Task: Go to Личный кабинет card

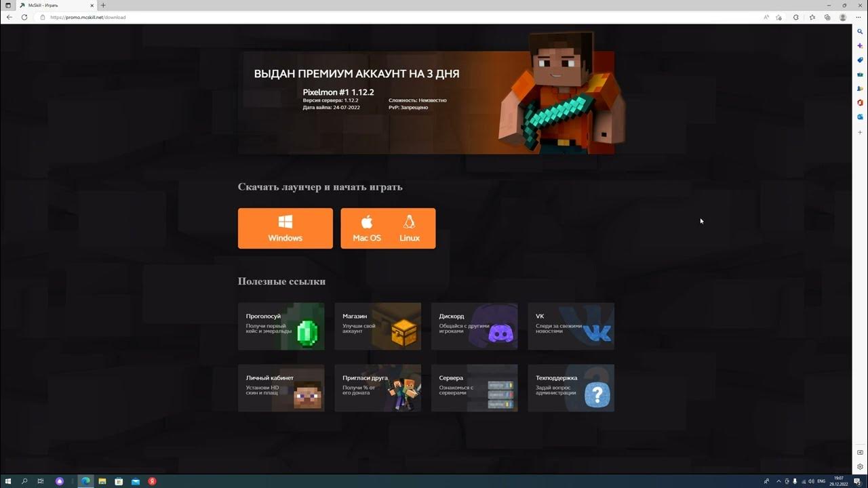Action: (x=281, y=388)
